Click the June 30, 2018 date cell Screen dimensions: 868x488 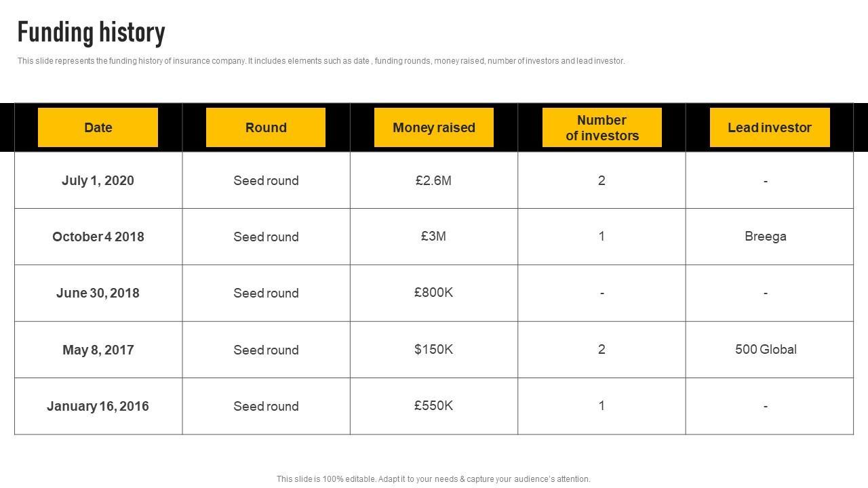(x=98, y=293)
